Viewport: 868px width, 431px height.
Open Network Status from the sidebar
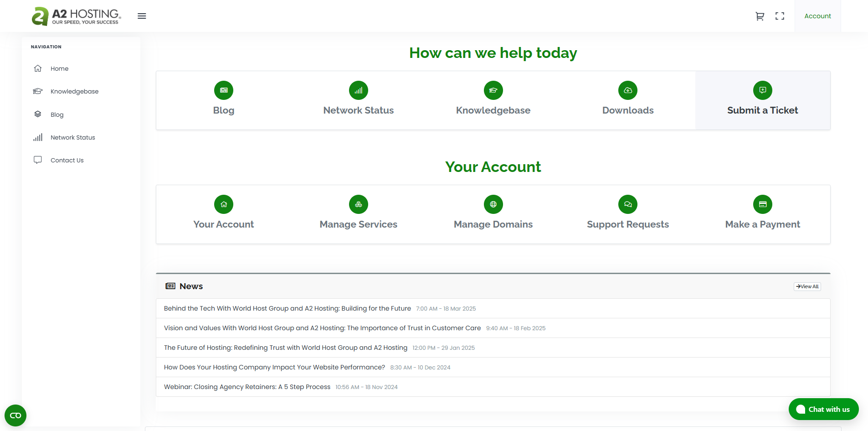pyautogui.click(x=73, y=137)
